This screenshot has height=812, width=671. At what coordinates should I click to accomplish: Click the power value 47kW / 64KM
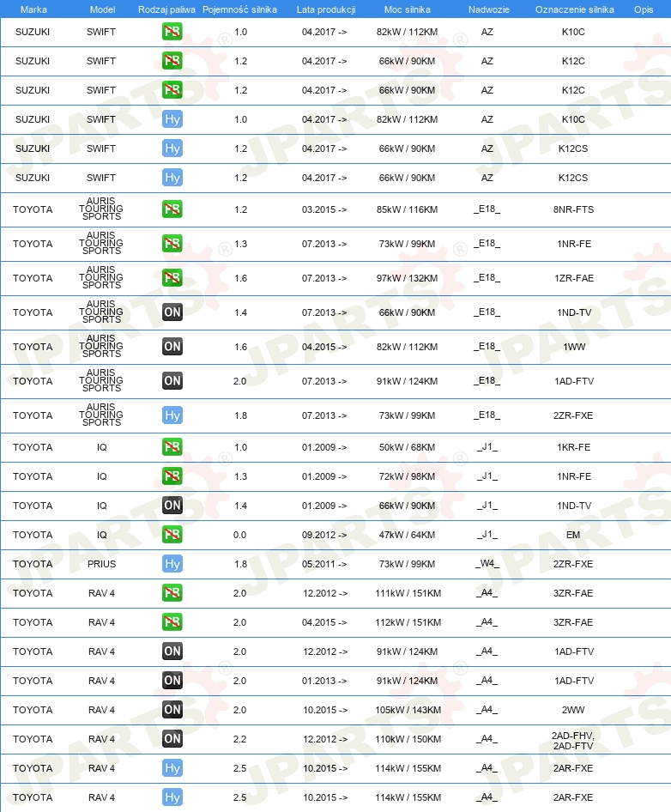407,535
